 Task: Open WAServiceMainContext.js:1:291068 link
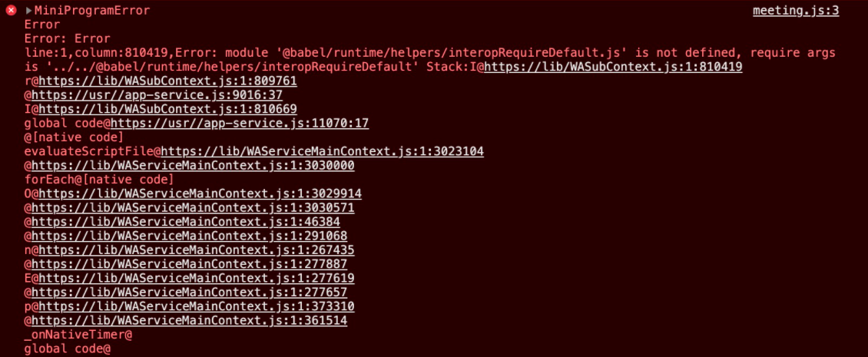tap(189, 236)
